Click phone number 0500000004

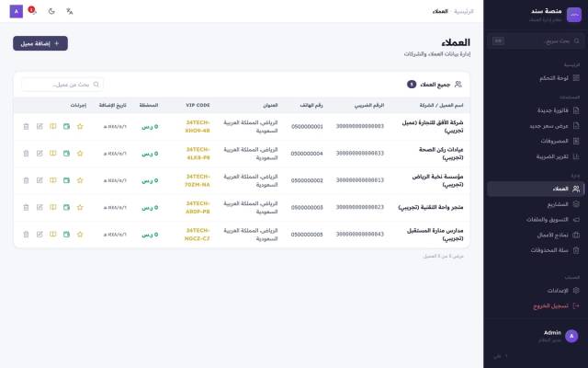307,154
